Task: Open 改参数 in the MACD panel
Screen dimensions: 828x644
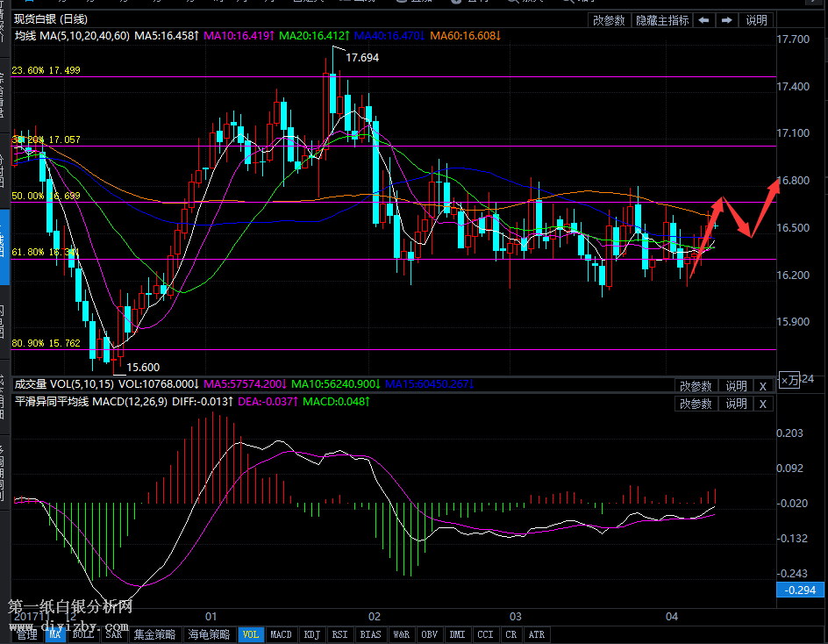Action: pyautogui.click(x=696, y=404)
